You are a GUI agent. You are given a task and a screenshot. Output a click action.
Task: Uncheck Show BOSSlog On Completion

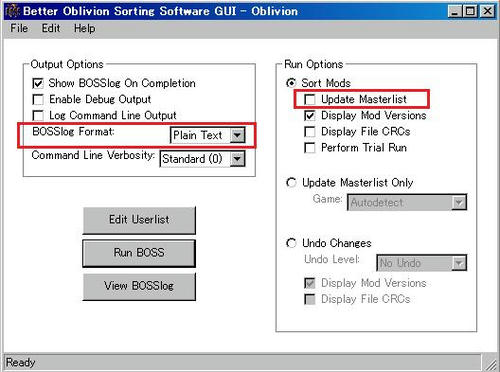[38, 83]
